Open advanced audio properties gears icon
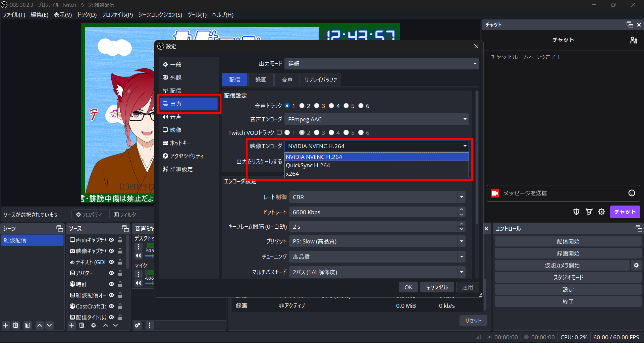 coord(138,325)
